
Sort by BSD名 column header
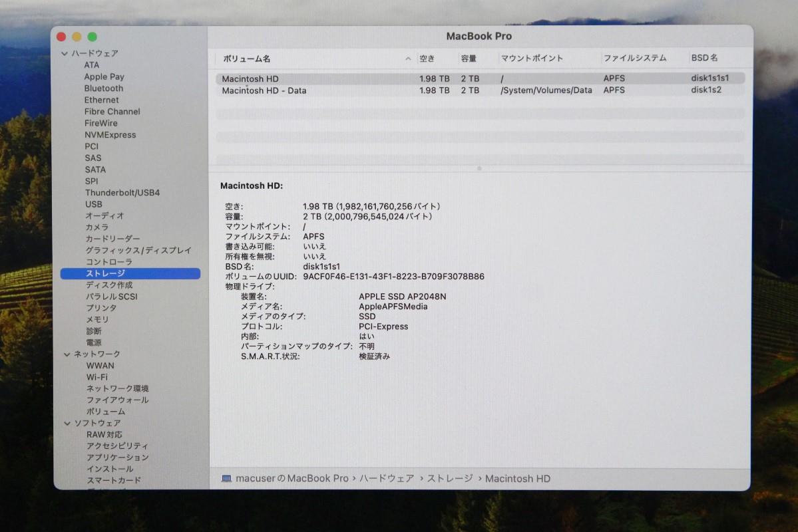click(704, 58)
